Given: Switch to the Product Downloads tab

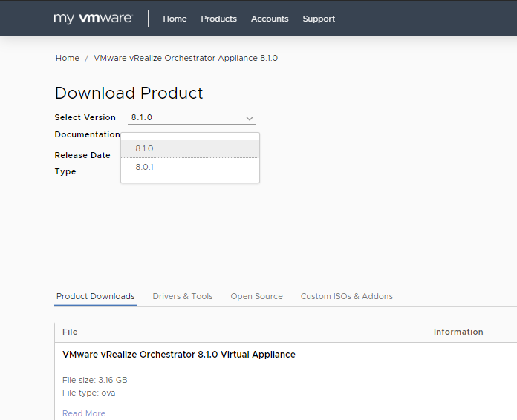Looking at the screenshot, I should pyautogui.click(x=95, y=296).
